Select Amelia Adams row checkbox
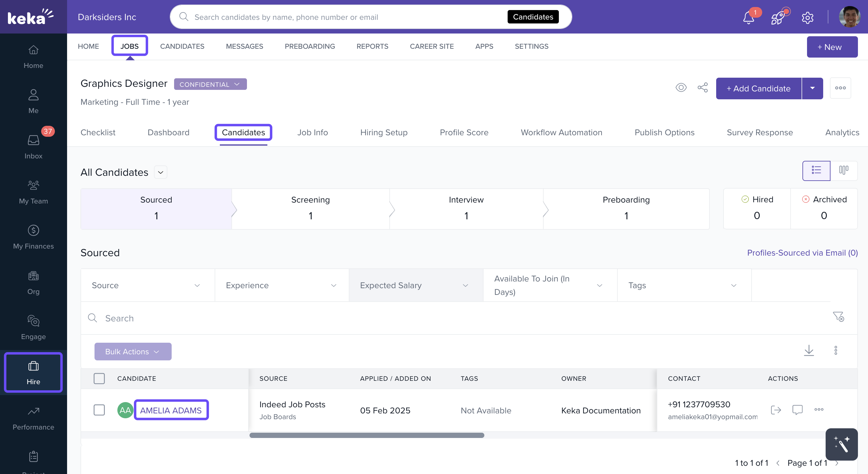This screenshot has height=474, width=868. coord(99,410)
